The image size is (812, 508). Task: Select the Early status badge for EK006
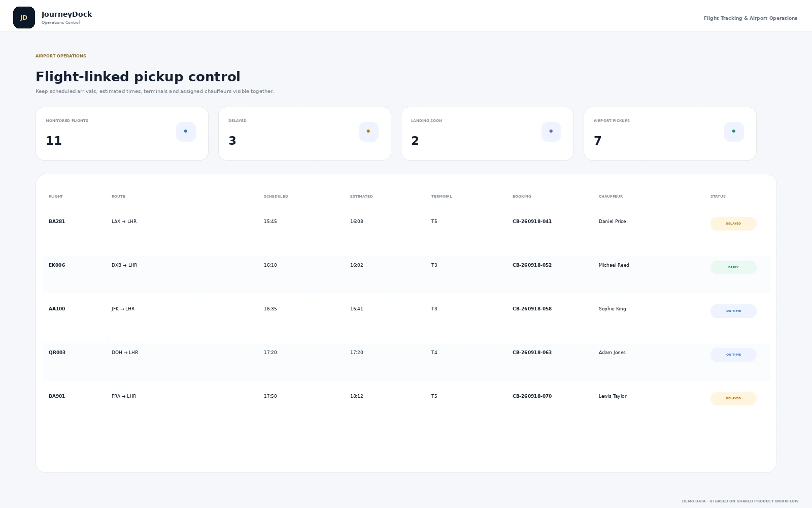click(733, 267)
